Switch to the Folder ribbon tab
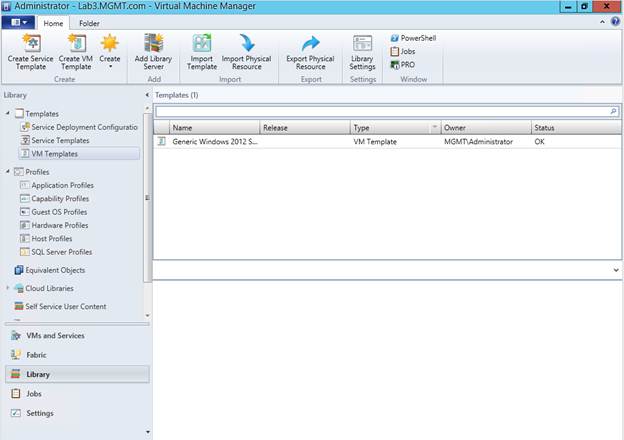The image size is (624, 440). 89,23
